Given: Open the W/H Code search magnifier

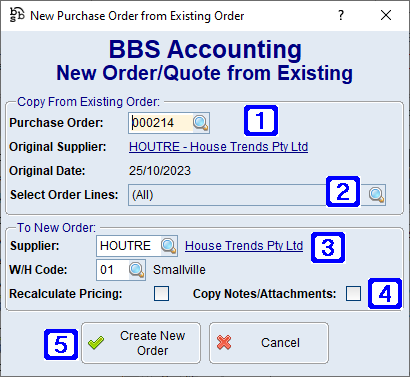Looking at the screenshot, I should pos(137,270).
